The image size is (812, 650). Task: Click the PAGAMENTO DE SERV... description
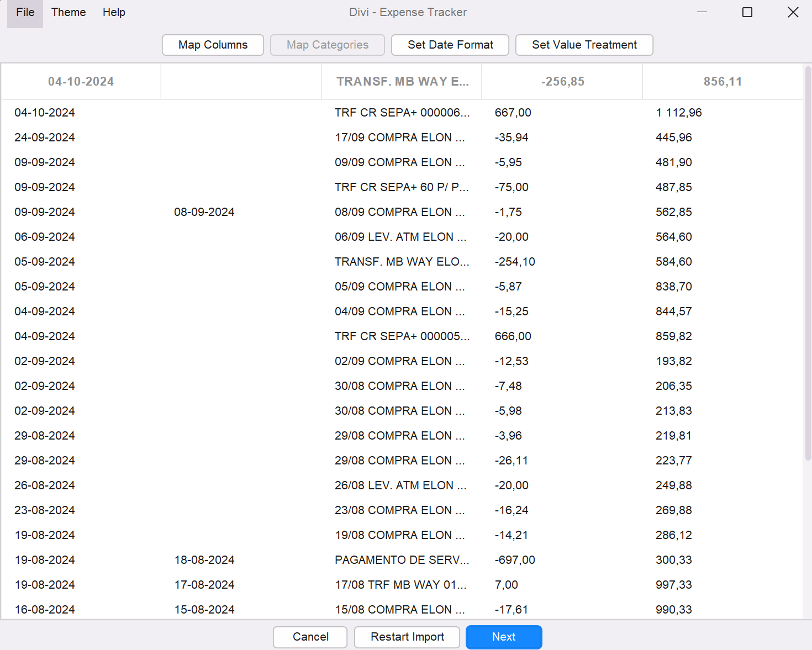(402, 560)
